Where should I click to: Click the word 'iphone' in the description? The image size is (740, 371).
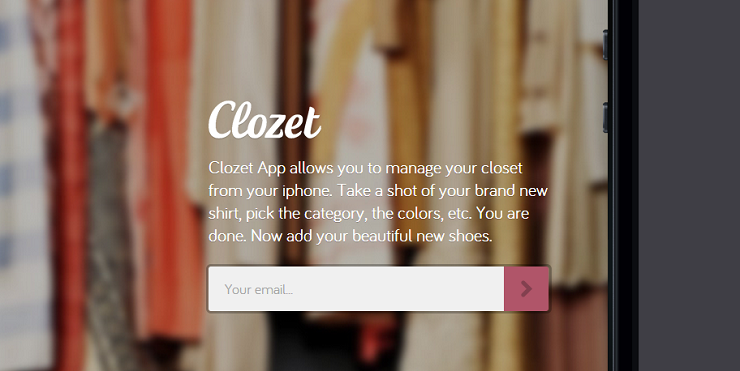[x=308, y=191]
